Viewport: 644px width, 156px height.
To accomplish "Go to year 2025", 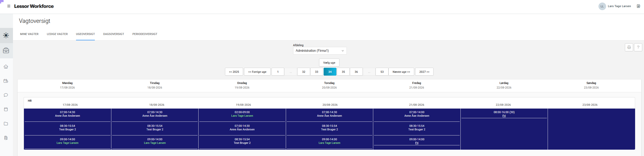I will [x=234, y=72].
